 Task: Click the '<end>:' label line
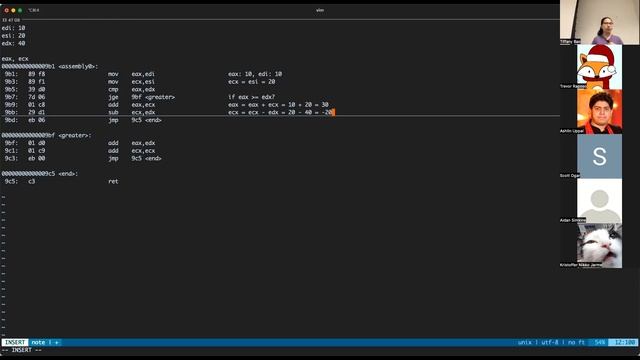(x=40, y=174)
